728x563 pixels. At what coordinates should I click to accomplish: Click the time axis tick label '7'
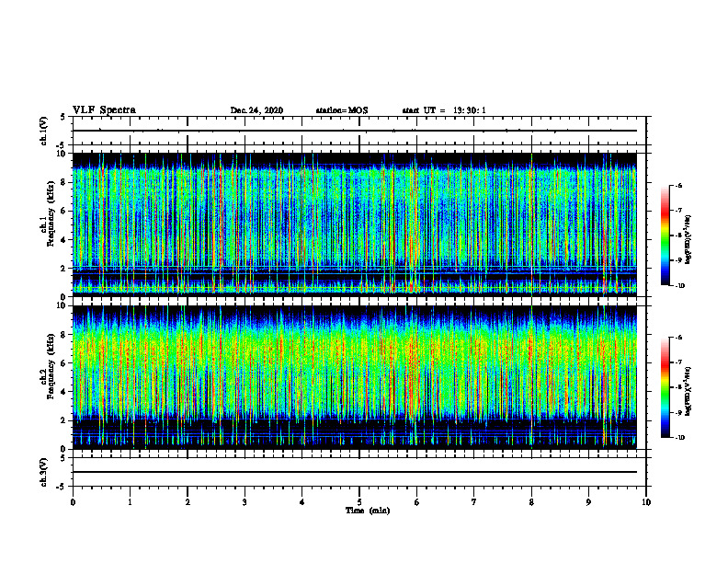click(474, 502)
